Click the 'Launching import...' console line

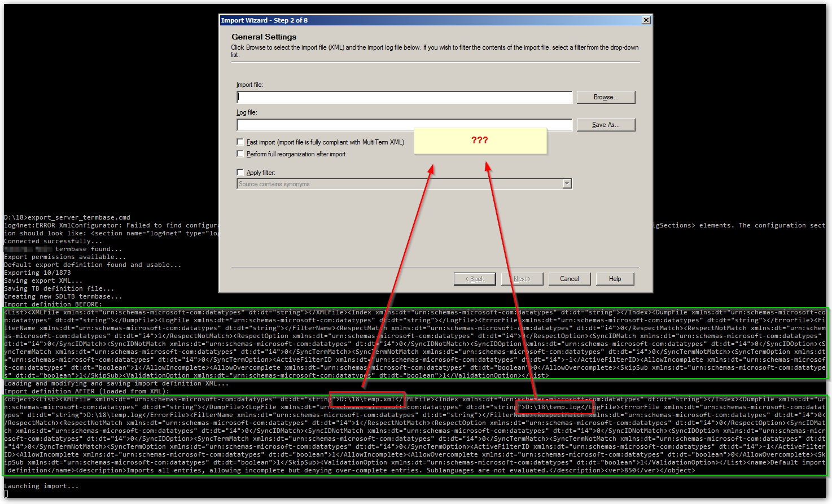[41, 486]
